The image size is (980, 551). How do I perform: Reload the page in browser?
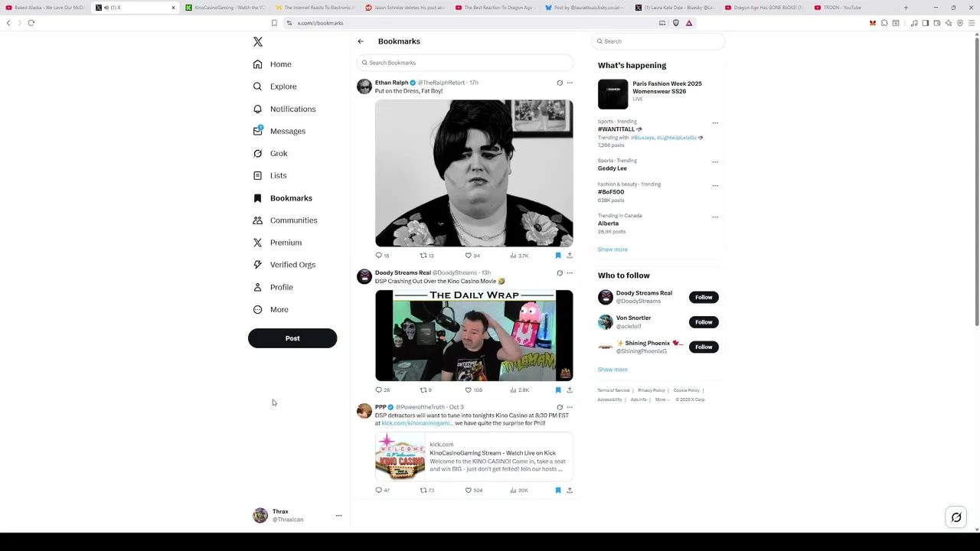coord(31,23)
